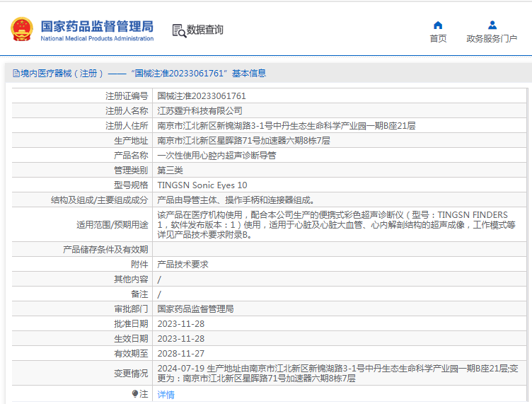Click production address value in 生产地址 row
Viewport: 532px width, 404px height.
pyautogui.click(x=243, y=140)
